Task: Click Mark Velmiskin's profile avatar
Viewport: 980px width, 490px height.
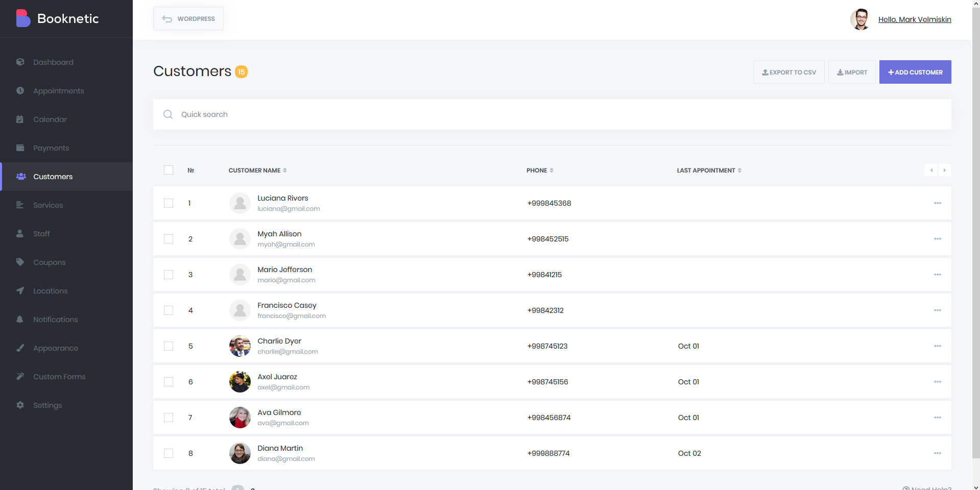Action: (861, 19)
